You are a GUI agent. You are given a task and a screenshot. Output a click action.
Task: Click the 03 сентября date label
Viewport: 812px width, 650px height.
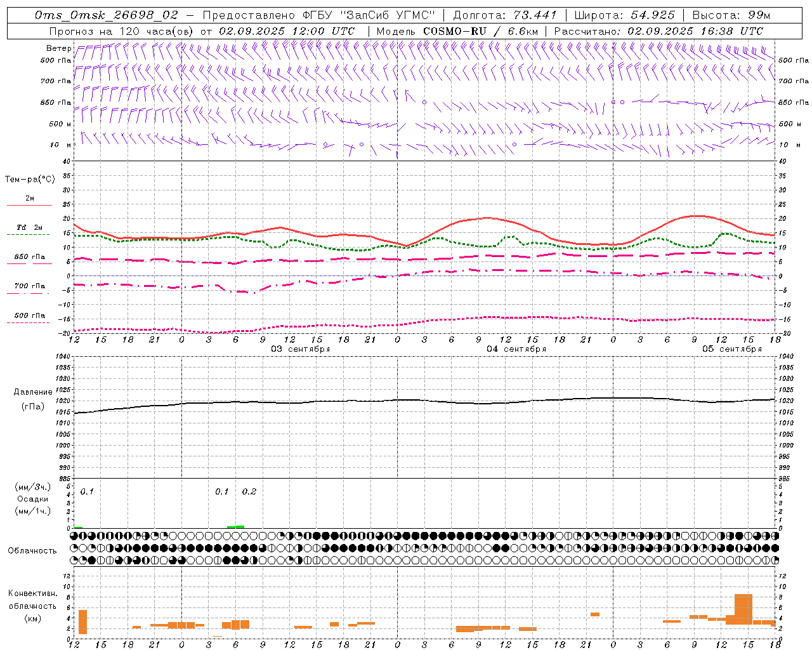point(301,349)
